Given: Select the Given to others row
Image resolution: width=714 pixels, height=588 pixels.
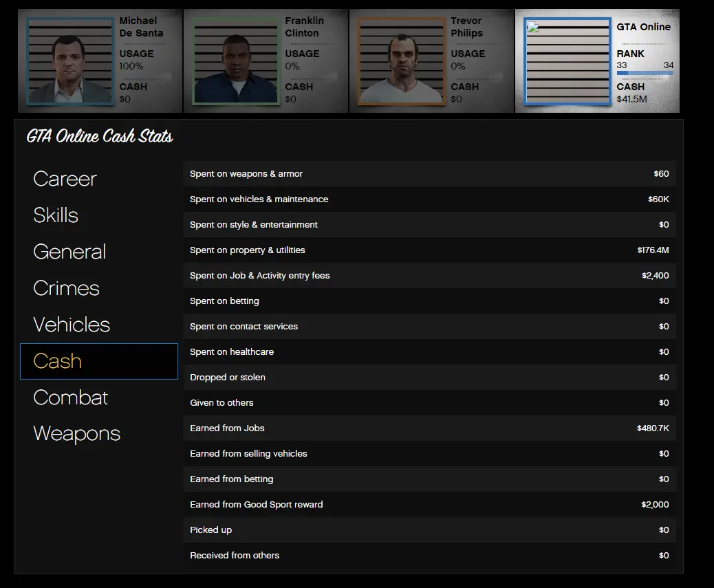Looking at the screenshot, I should tap(429, 403).
